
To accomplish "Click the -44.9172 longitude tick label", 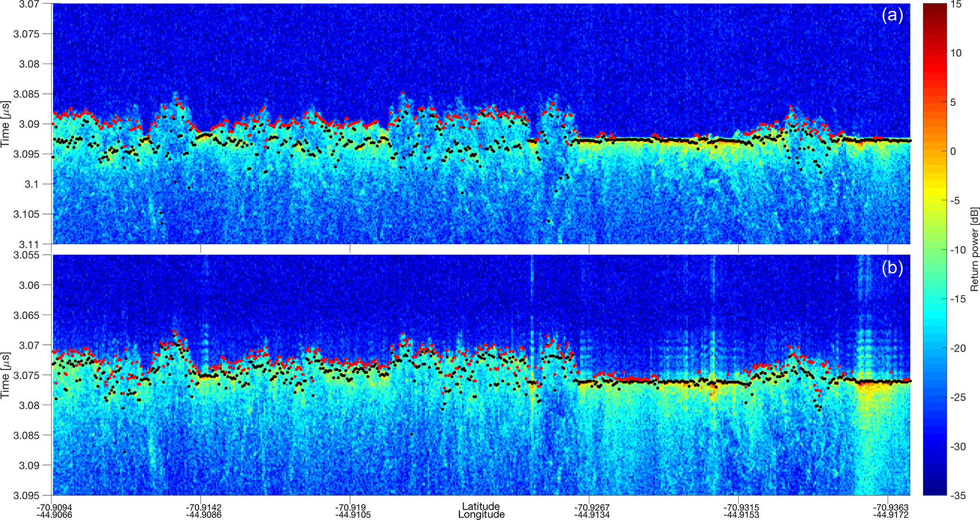I will click(890, 515).
